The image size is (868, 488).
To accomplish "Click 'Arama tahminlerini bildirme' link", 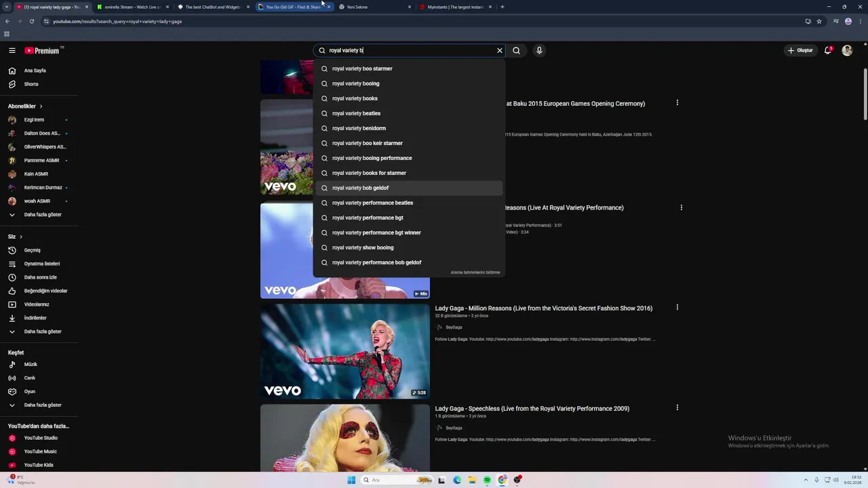I will click(475, 272).
